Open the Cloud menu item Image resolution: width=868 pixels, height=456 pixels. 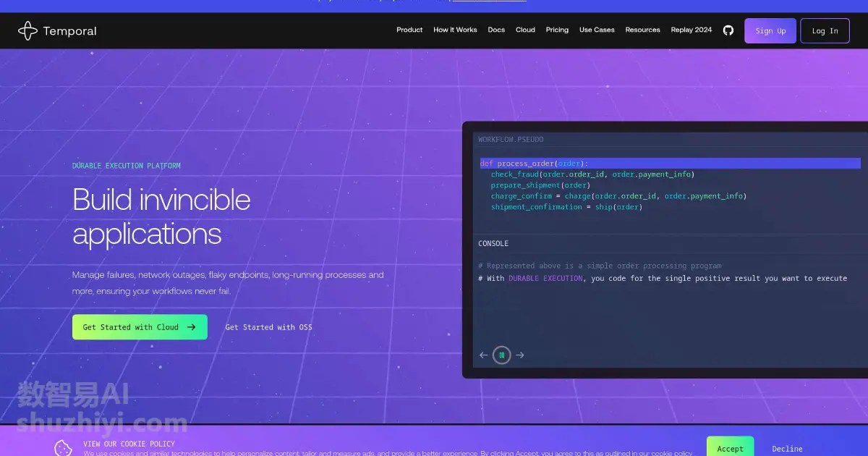click(525, 30)
